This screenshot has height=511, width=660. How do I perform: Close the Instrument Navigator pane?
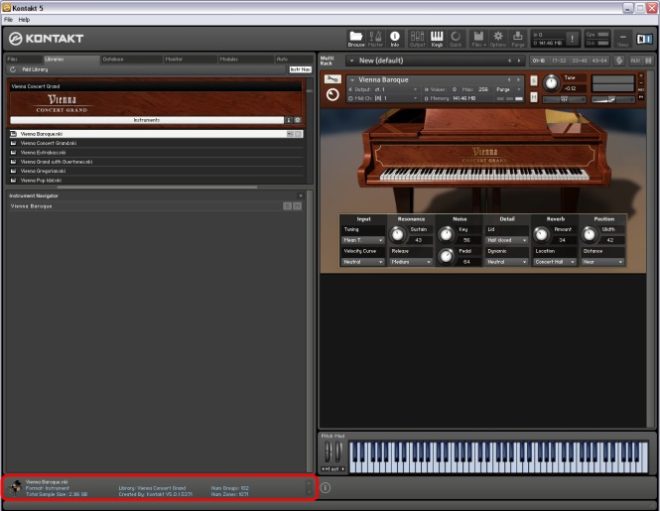tap(301, 196)
